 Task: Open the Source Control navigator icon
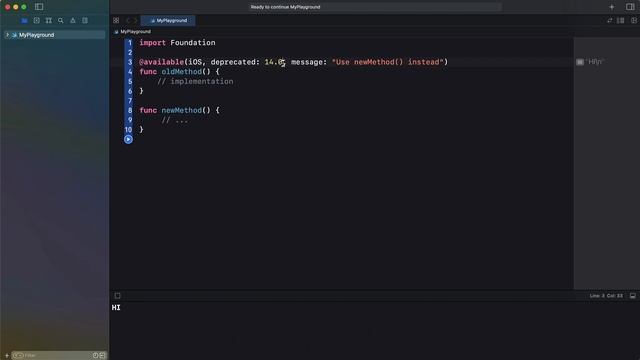36,20
